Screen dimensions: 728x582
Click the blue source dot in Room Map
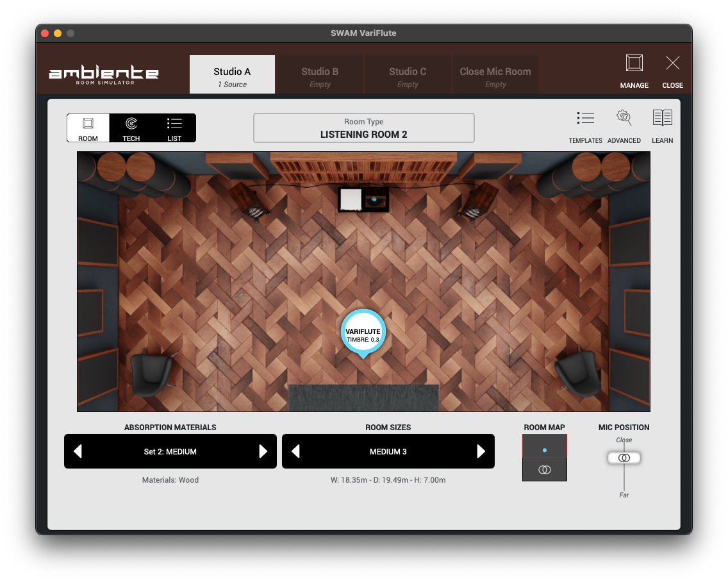545,450
